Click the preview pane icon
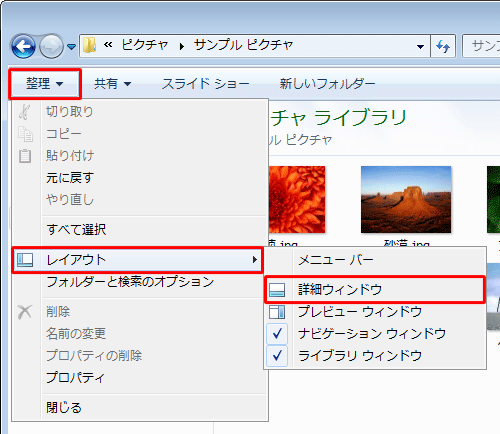500x434 pixels. pos(277,312)
